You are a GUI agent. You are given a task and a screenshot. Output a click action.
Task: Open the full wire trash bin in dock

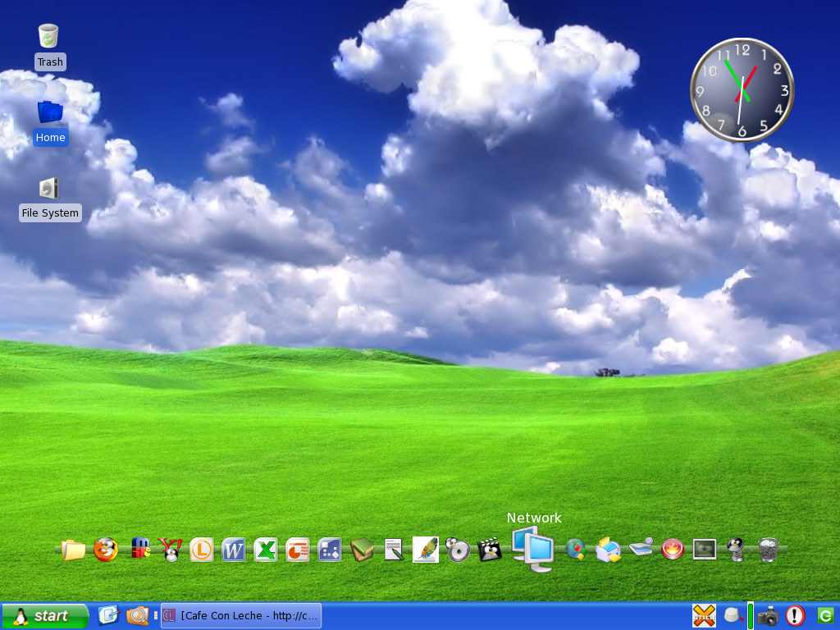768,550
